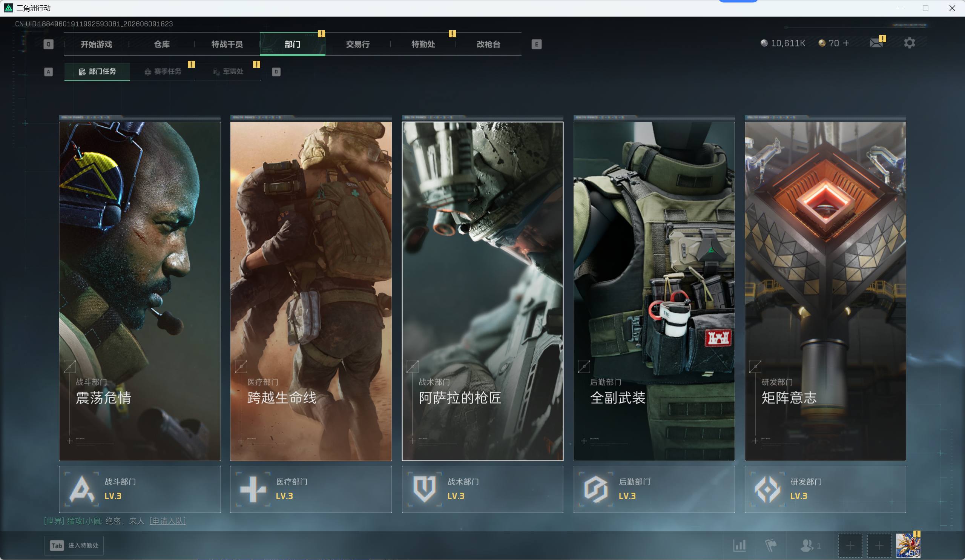Select the 部门任务 sub-tab
Viewport: 965px width, 560px height.
[x=97, y=72]
